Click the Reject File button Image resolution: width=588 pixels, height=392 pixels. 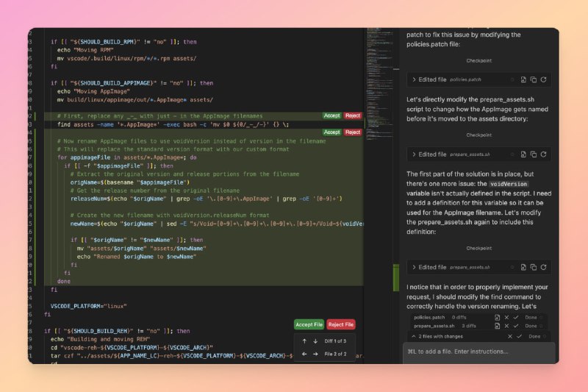[x=341, y=324]
